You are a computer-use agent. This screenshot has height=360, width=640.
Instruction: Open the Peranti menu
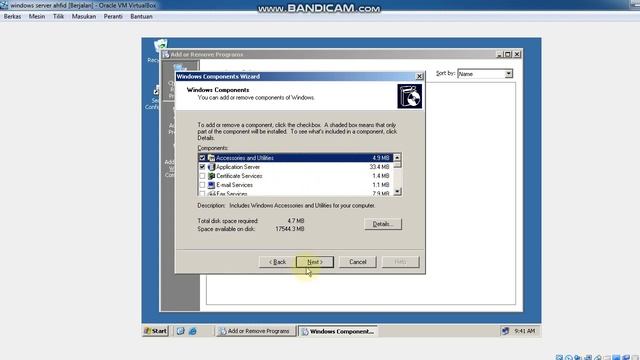coord(113,16)
